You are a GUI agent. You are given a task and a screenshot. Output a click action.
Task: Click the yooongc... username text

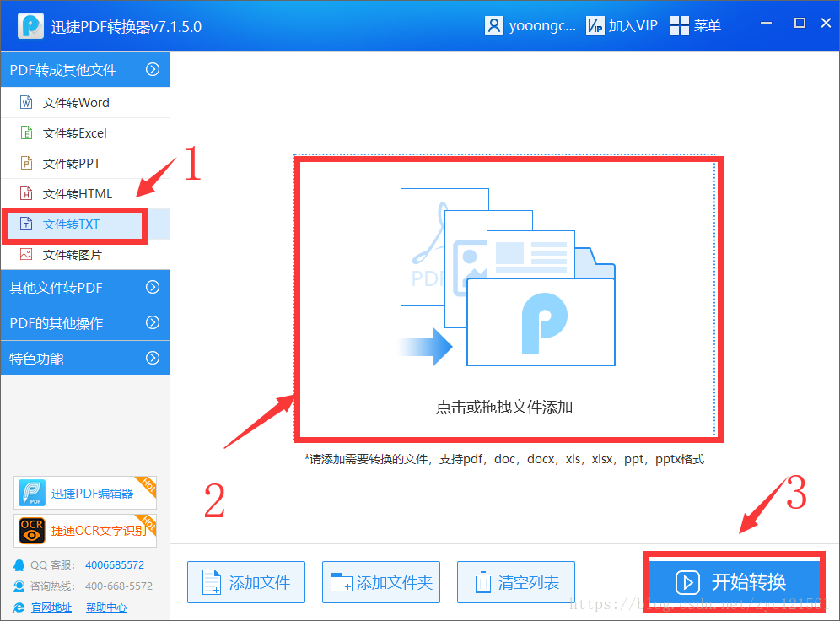[542, 25]
